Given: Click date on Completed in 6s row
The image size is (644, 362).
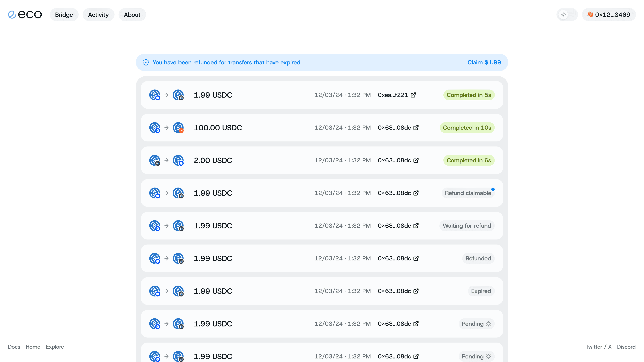Looking at the screenshot, I should [342, 160].
